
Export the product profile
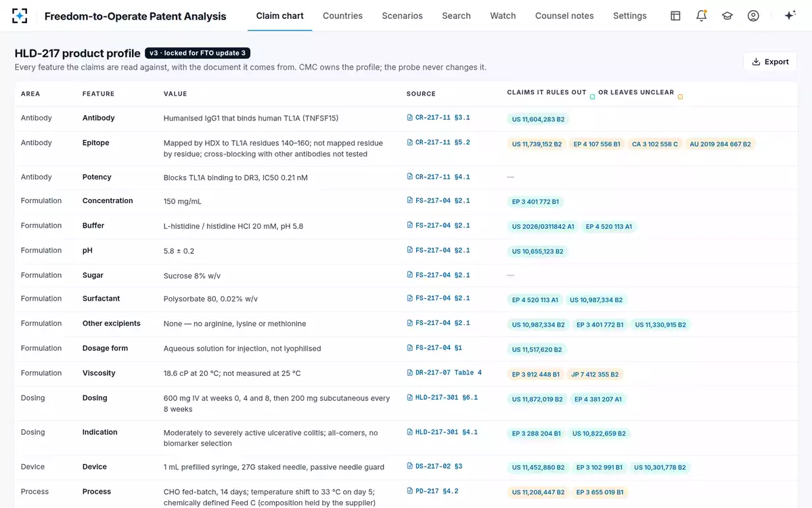770,62
